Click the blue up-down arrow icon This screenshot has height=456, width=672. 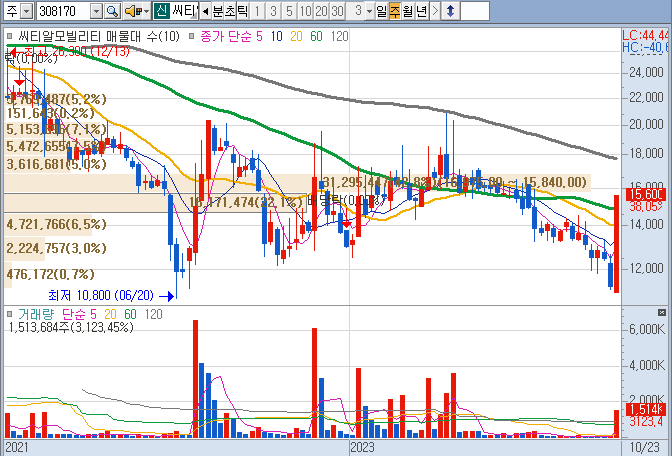[x=450, y=11]
